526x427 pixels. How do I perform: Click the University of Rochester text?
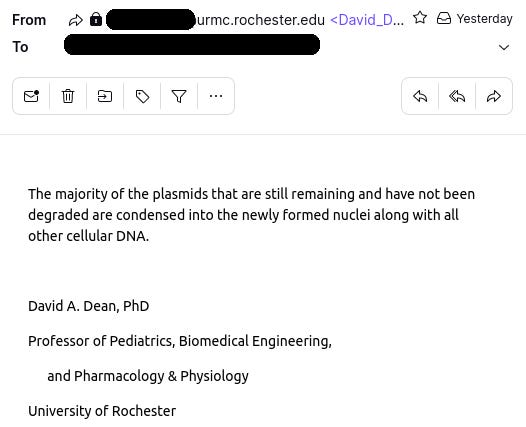(x=102, y=411)
